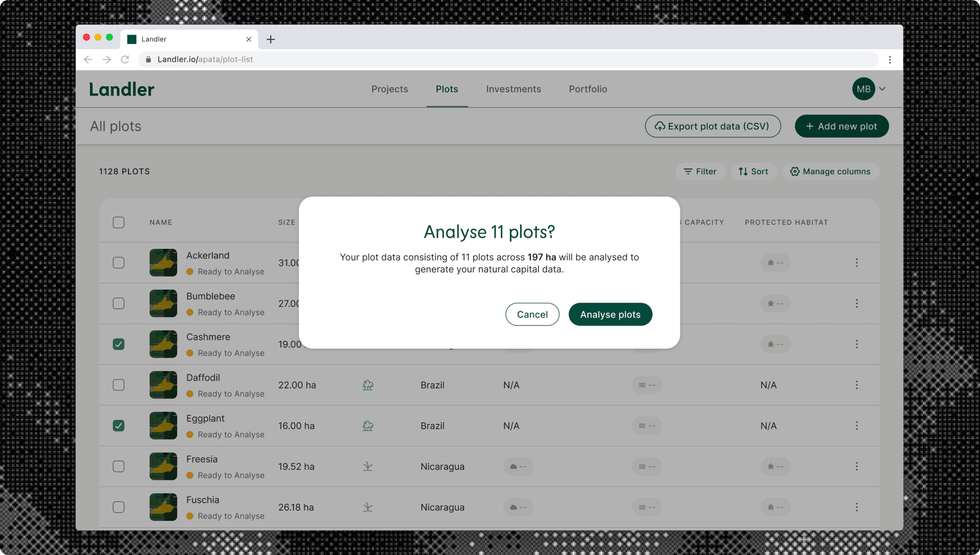Click the Sort arrows button

click(753, 171)
